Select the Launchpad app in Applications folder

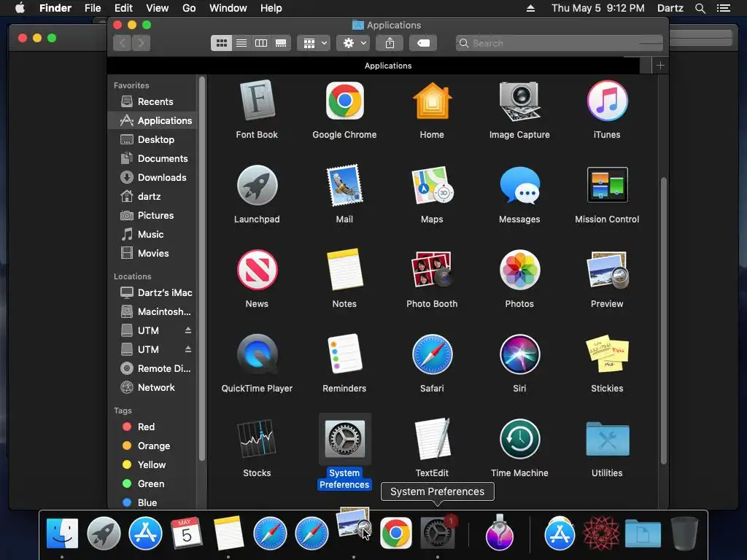(x=257, y=185)
